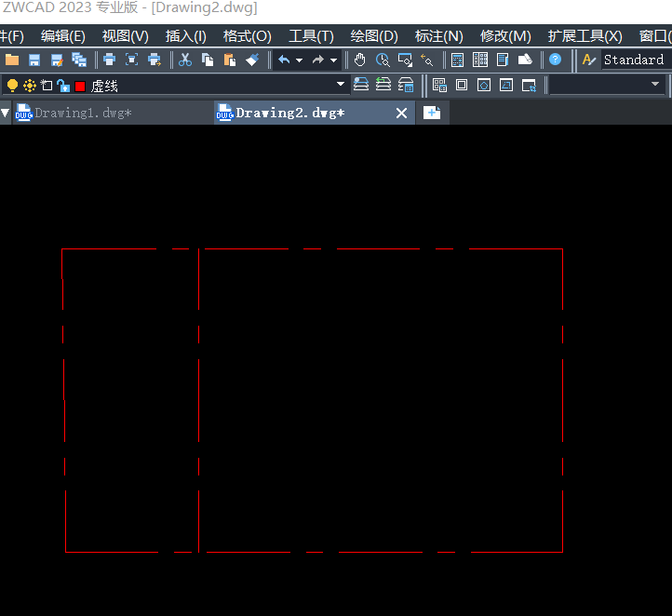
Task: Open the redo history dropdown arrow
Action: [x=333, y=60]
